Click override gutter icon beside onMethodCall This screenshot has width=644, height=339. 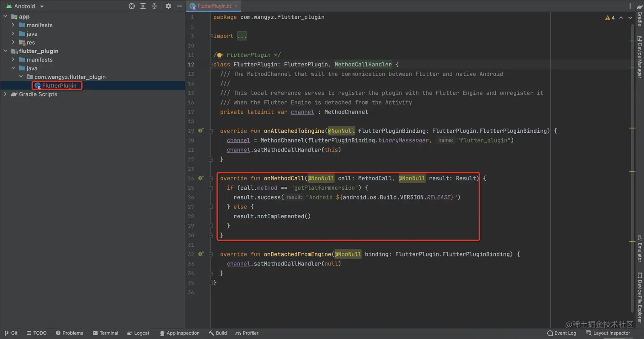pyautogui.click(x=201, y=178)
